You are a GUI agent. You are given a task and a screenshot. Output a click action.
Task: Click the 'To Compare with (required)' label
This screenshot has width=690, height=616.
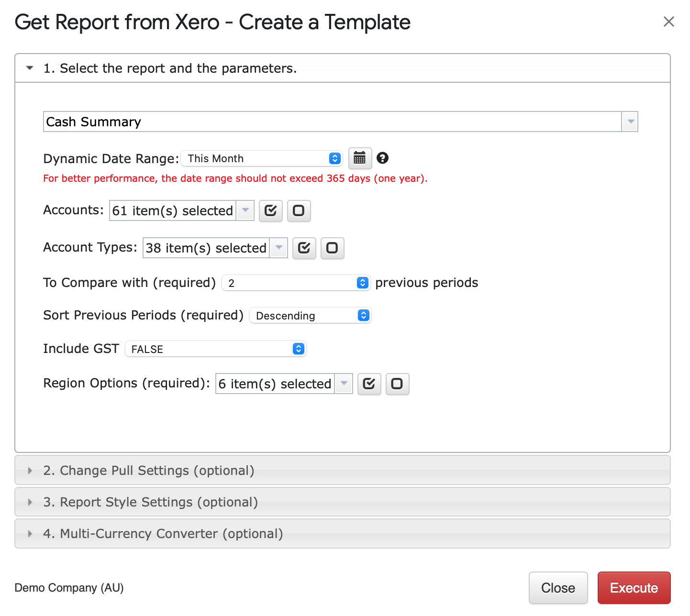[x=130, y=283]
